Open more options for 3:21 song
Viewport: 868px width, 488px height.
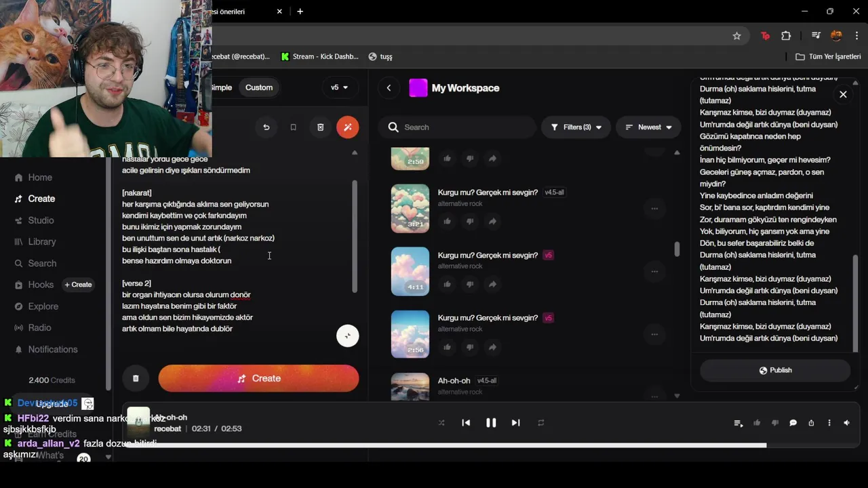654,209
